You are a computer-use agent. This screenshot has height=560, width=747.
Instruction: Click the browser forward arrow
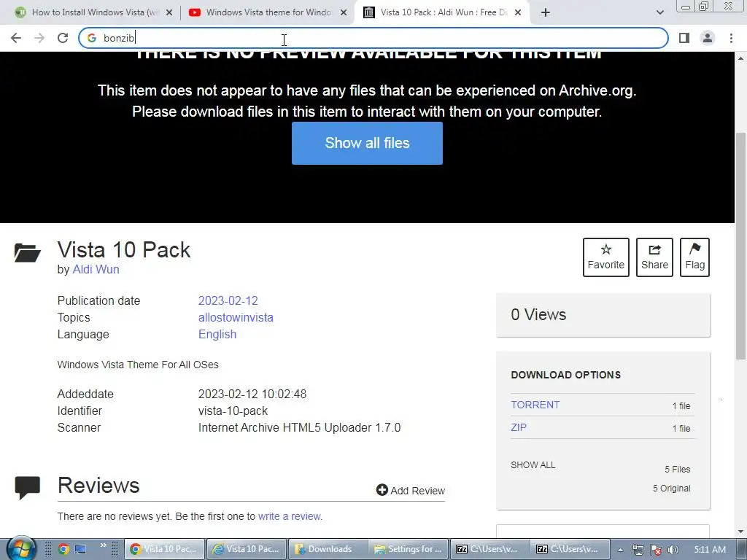[x=39, y=38]
